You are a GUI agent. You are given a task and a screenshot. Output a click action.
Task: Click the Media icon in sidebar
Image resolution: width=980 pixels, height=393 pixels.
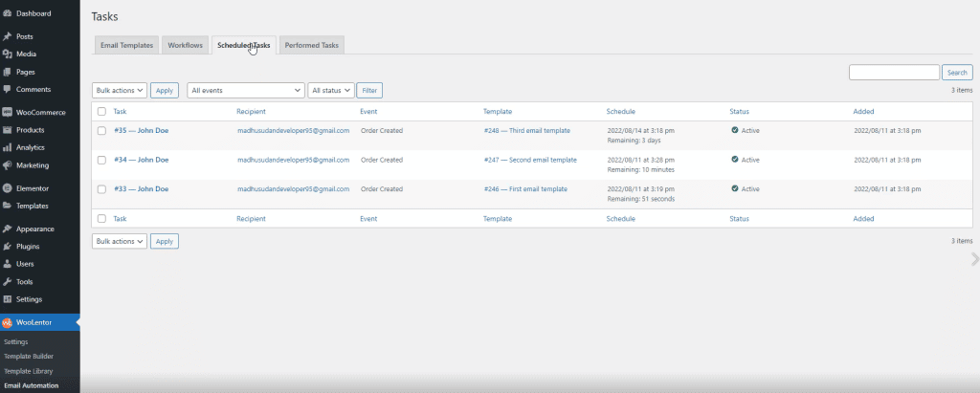coord(8,54)
